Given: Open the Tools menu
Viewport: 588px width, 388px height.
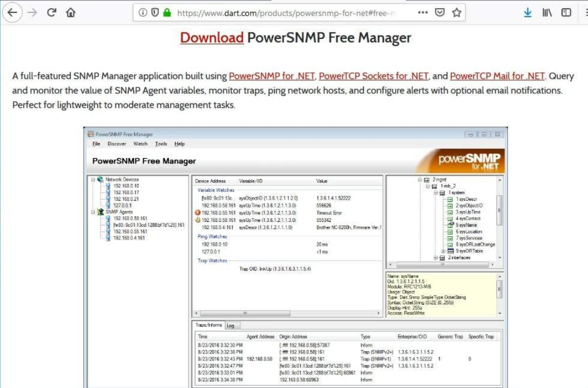Looking at the screenshot, I should 161,144.
